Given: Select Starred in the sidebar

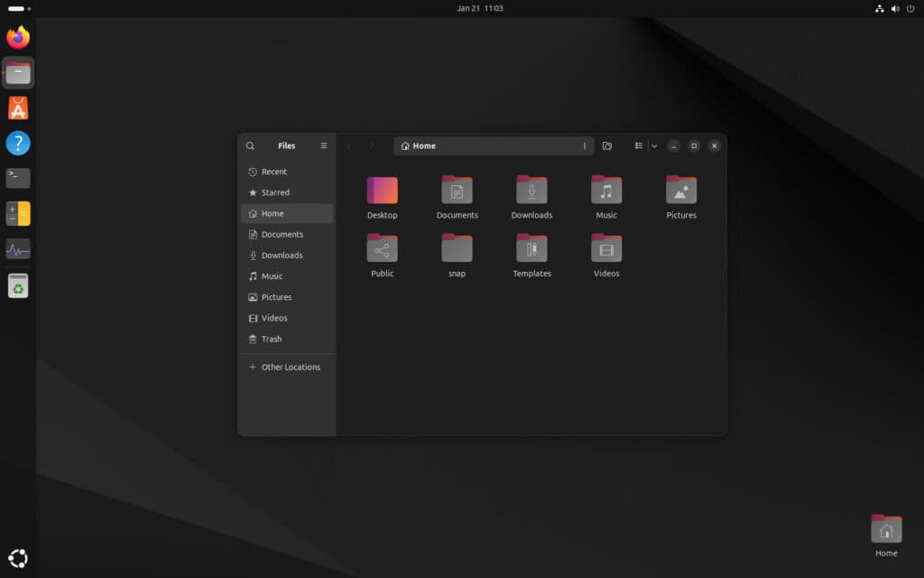Looking at the screenshot, I should tap(276, 192).
